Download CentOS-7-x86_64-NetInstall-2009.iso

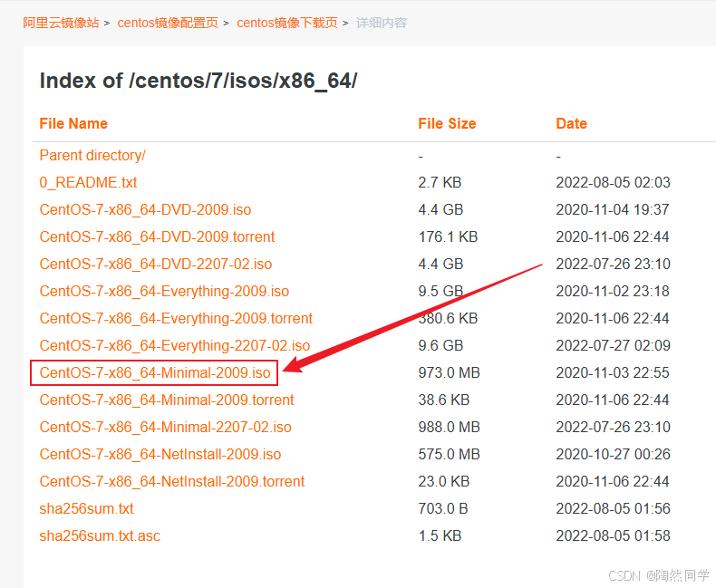160,454
